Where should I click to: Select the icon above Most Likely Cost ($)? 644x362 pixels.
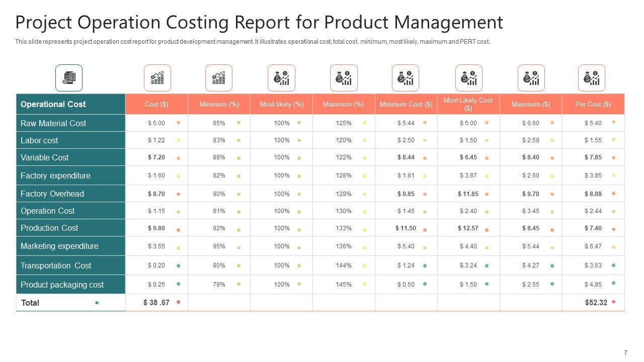(x=468, y=78)
